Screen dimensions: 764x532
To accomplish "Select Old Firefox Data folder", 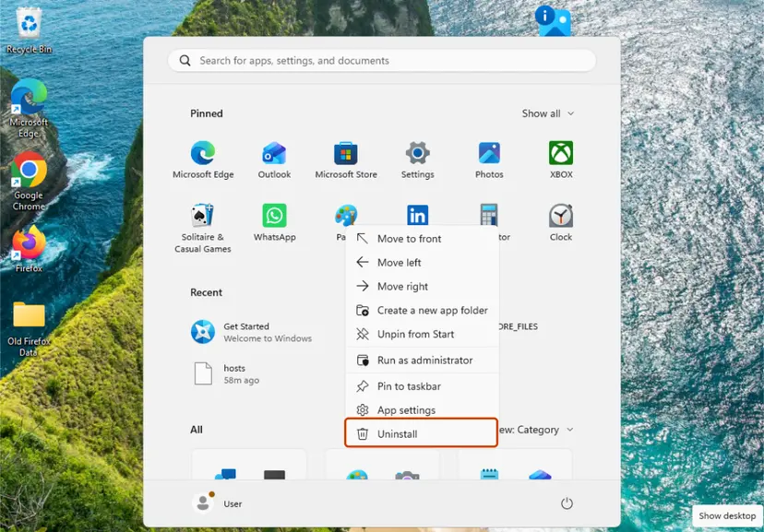I will [x=29, y=329].
